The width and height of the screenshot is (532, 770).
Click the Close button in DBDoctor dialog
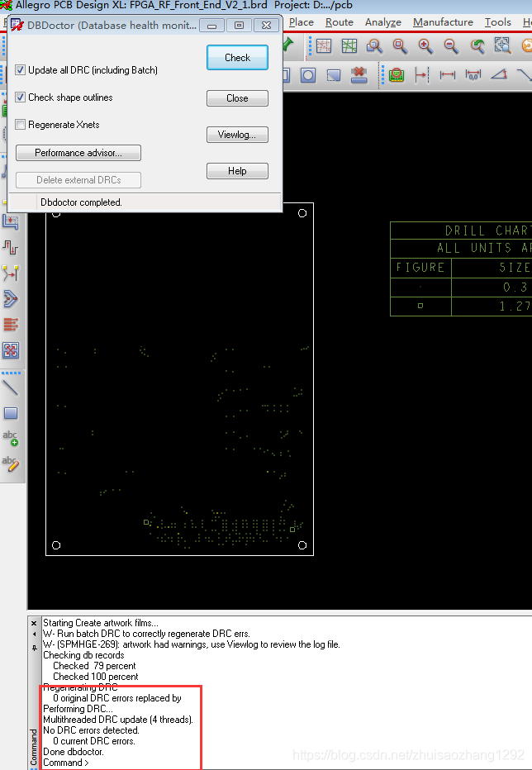237,98
